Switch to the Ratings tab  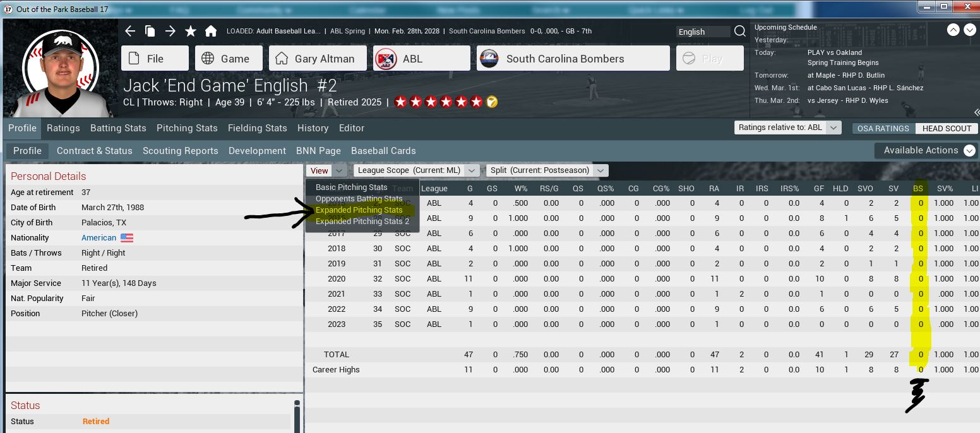pyautogui.click(x=63, y=128)
